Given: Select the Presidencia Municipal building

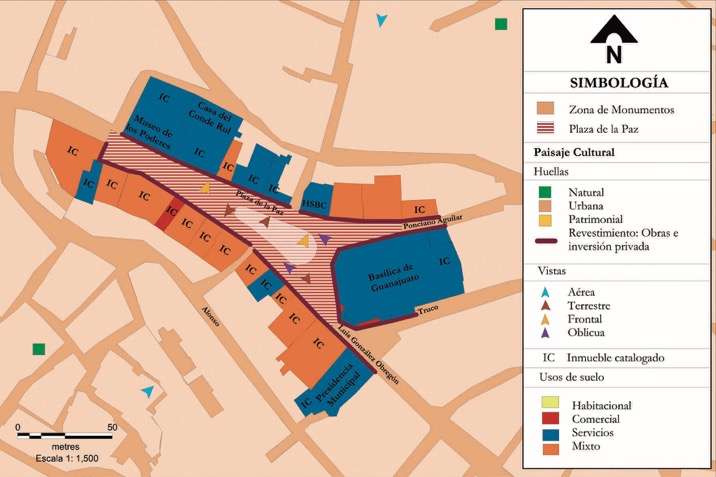Looking at the screenshot, I should [x=335, y=385].
